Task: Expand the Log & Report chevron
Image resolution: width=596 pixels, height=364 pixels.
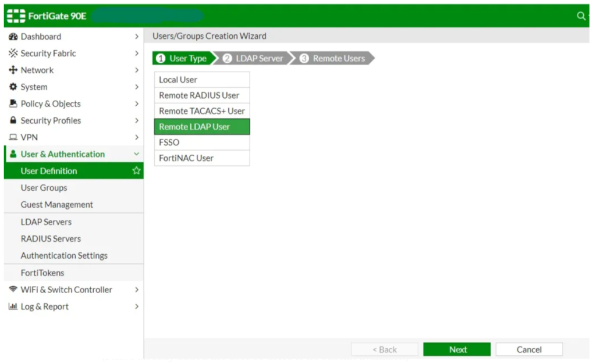Action: [x=136, y=306]
